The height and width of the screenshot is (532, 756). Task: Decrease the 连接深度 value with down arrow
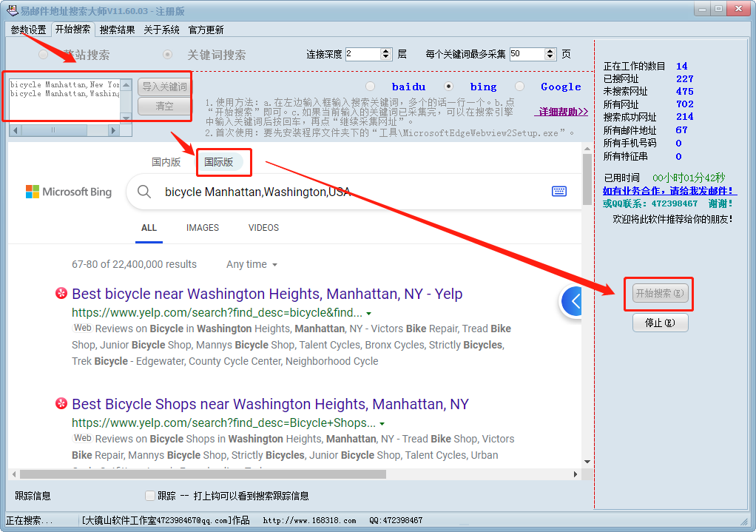coord(385,57)
